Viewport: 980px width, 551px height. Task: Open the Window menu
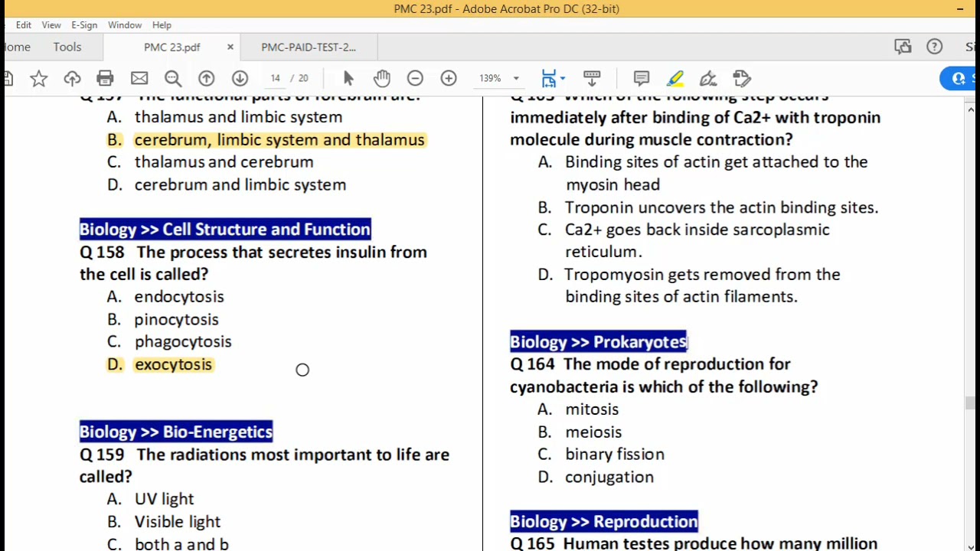125,24
